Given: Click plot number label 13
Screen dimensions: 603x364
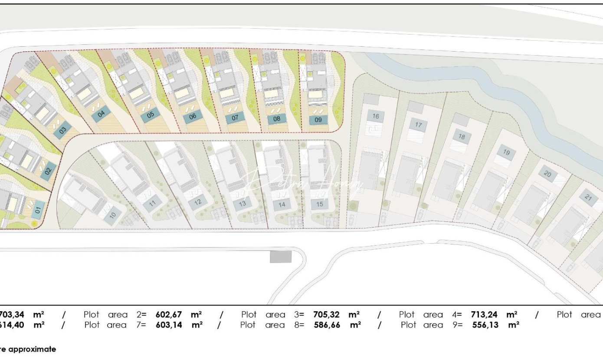Looking at the screenshot, I should [242, 204].
